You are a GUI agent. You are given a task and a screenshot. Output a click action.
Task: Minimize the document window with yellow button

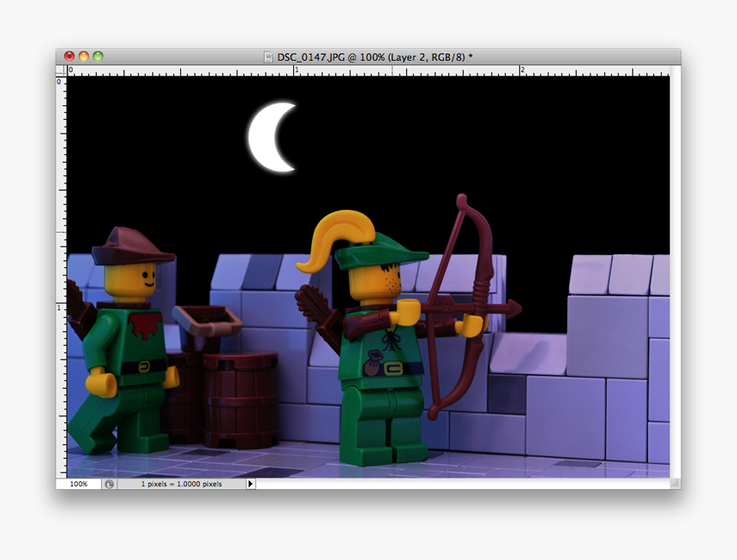point(84,57)
